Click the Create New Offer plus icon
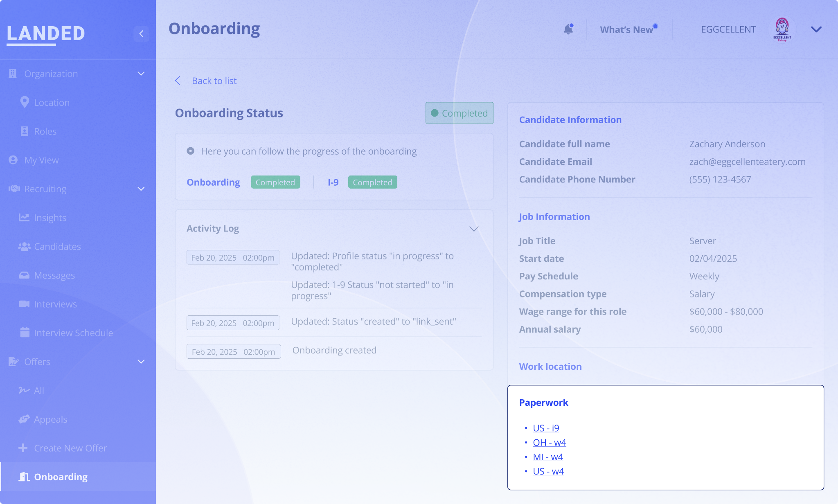The image size is (838, 504). pyautogui.click(x=23, y=448)
